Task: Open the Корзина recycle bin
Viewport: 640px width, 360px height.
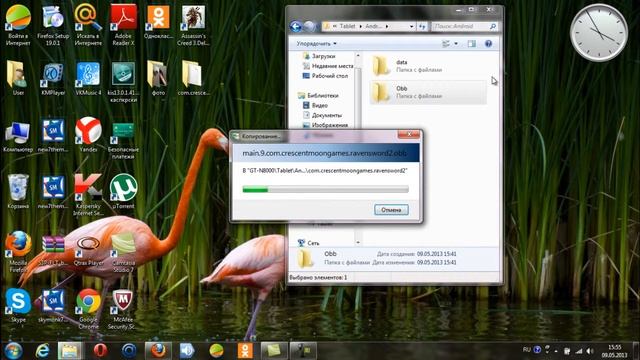Action: tap(18, 191)
